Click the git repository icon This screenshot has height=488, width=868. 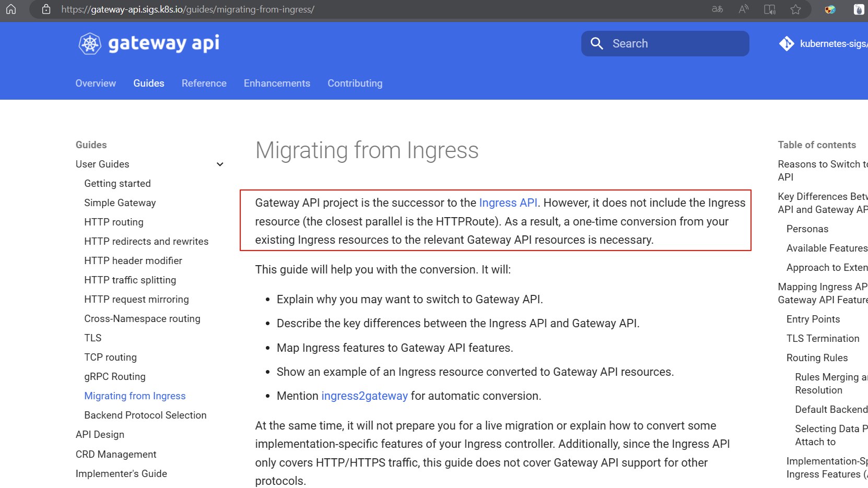pos(786,44)
